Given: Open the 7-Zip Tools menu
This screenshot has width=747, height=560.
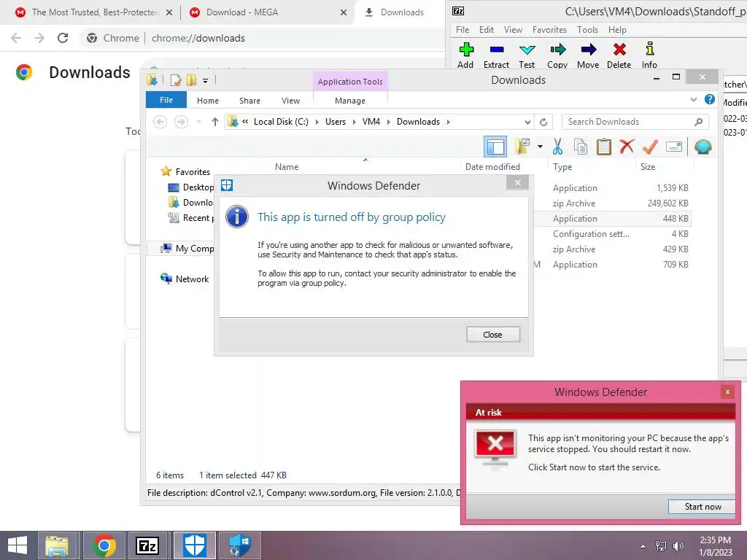Looking at the screenshot, I should (x=587, y=29).
